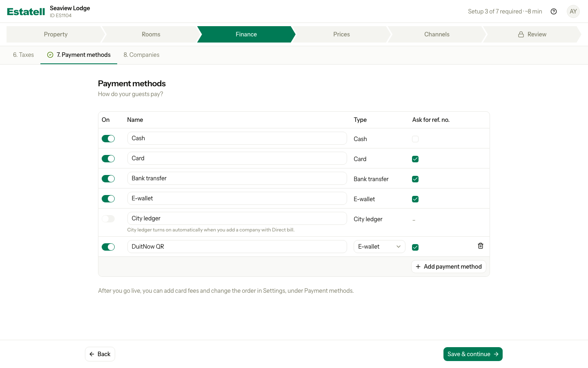Screen dimensions: 588x368
Task: Click the Estatell logo
Action: point(26,11)
